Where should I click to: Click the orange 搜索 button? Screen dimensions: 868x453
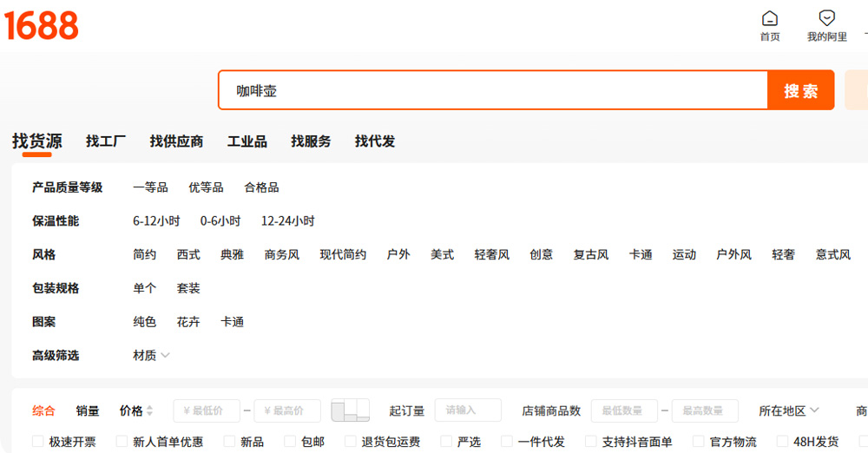click(x=800, y=90)
